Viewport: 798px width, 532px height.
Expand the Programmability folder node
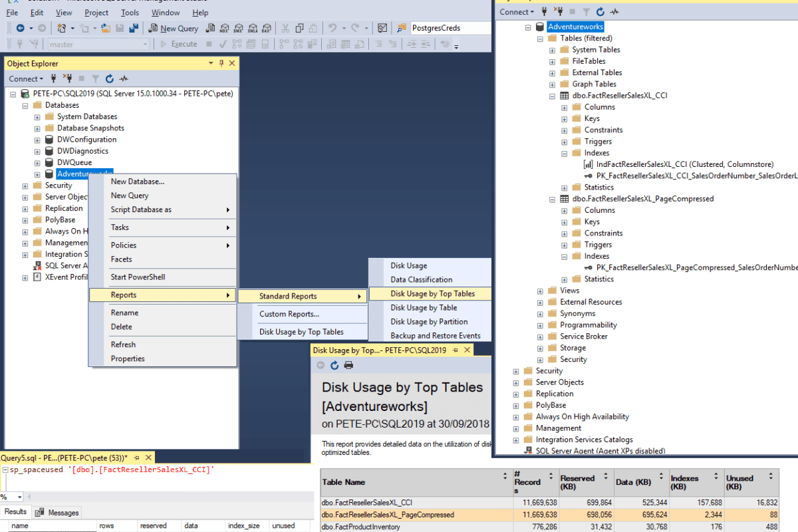541,325
